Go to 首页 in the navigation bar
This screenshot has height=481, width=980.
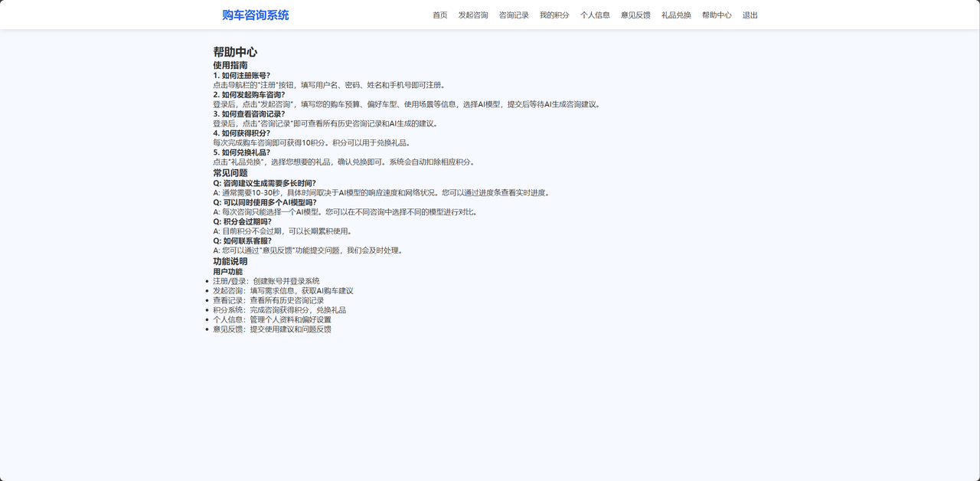(x=439, y=15)
